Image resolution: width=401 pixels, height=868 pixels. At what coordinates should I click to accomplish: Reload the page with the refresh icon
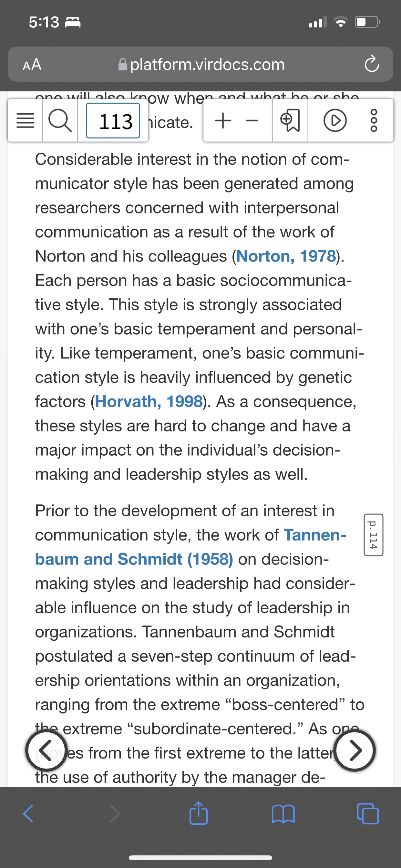[x=372, y=64]
